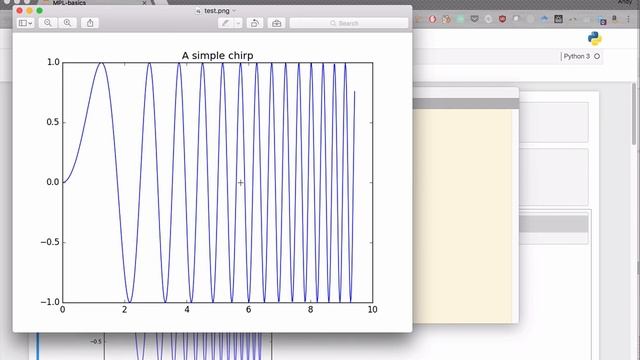Screen dimensions: 640x360
Task: Click the x-axis tick label 6
Action: click(x=248, y=310)
